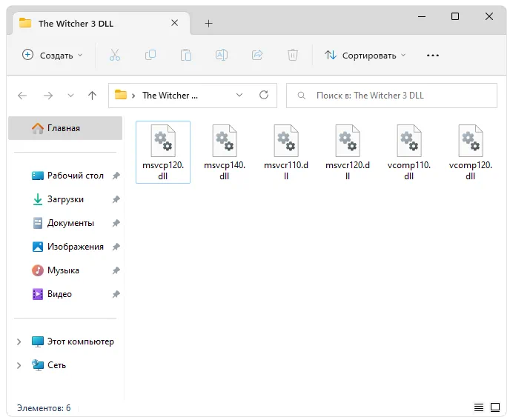510x420 pixels.
Task: Go forward with the right arrow
Action: [x=48, y=96]
